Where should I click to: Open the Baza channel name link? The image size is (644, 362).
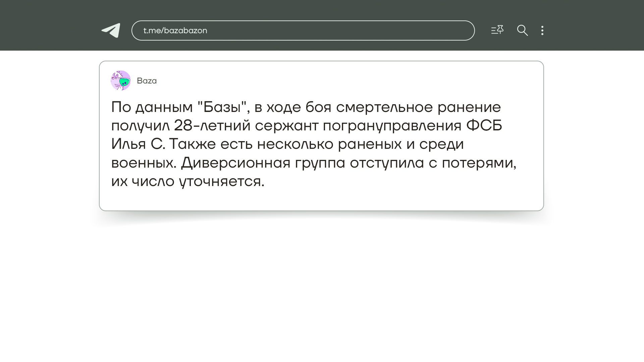[x=147, y=81]
